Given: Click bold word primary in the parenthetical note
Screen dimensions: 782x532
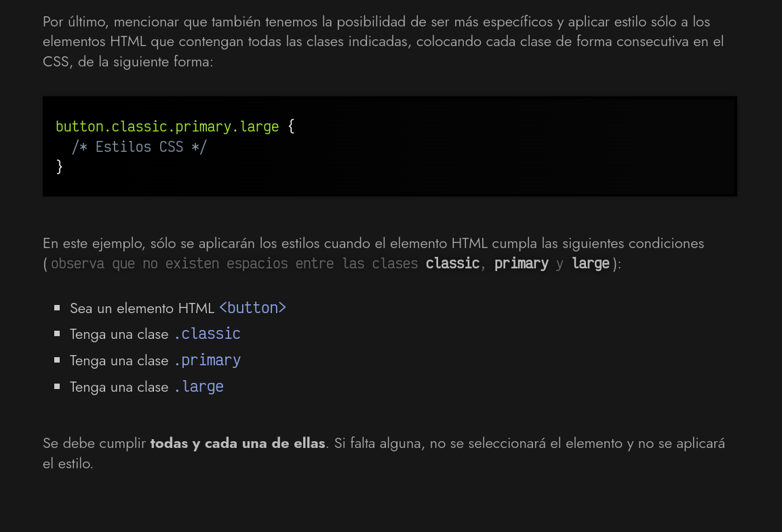Looking at the screenshot, I should pos(521,264).
